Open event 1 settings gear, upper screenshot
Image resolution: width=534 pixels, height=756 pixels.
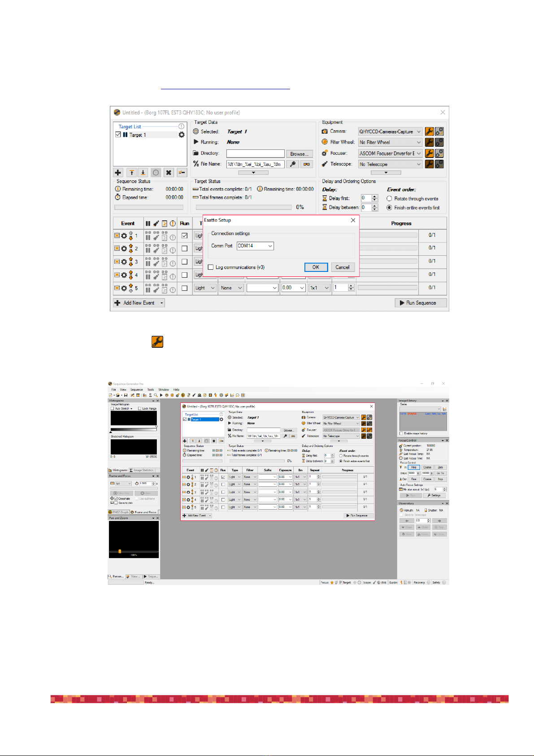coord(124,236)
